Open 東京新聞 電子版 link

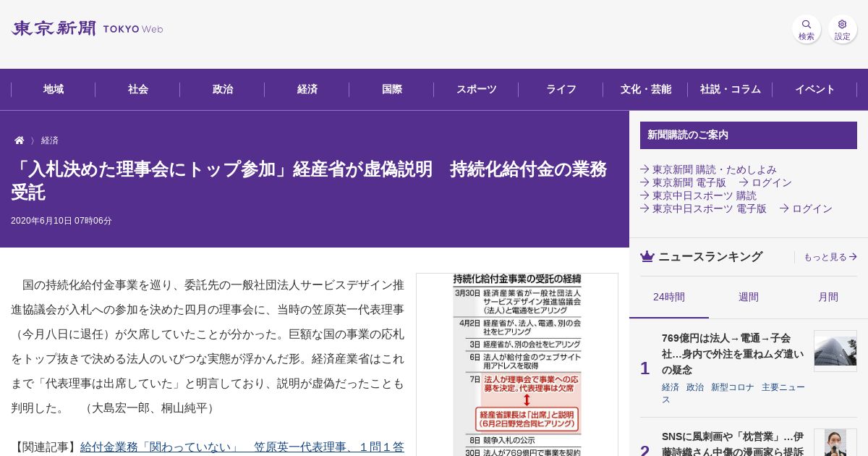(683, 182)
